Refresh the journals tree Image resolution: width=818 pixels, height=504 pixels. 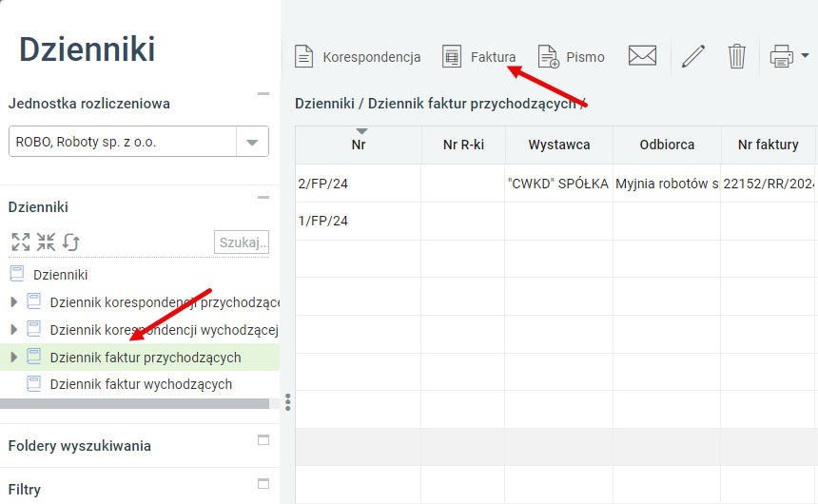pos(71,242)
